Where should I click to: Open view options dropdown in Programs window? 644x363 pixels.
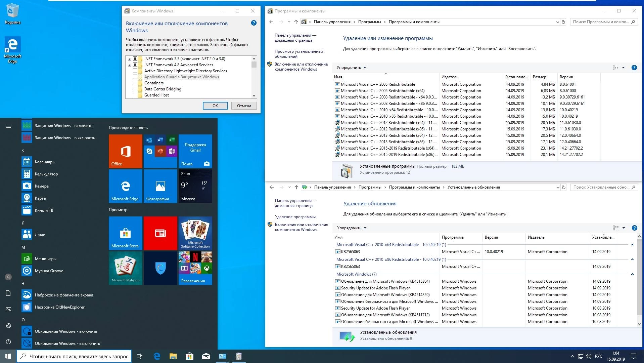[x=624, y=68]
